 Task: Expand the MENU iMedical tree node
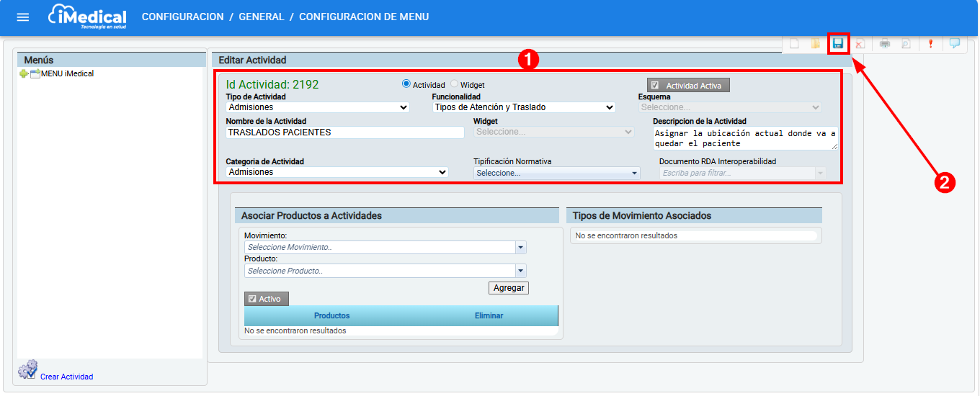click(x=23, y=74)
